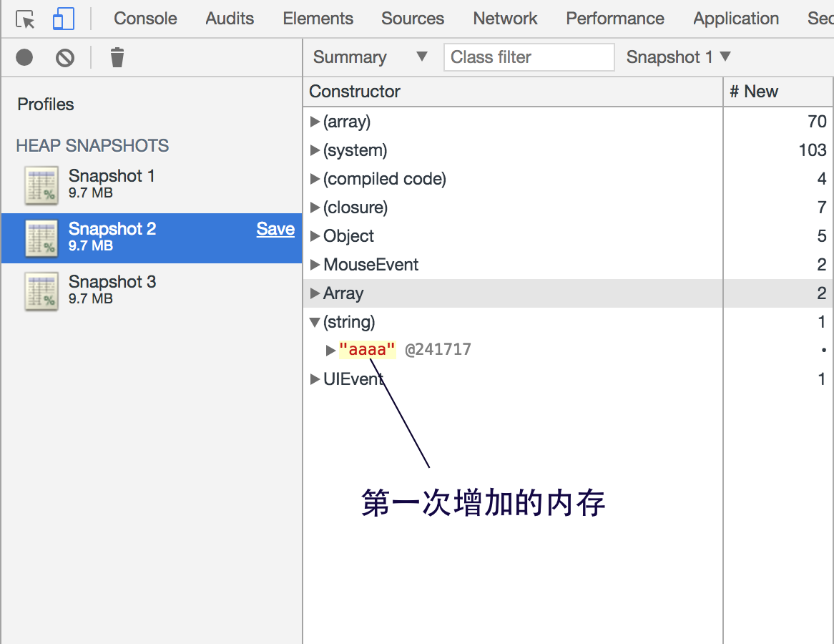Select Snapshot 3 in profiles list
The width and height of the screenshot is (834, 644).
(152, 291)
